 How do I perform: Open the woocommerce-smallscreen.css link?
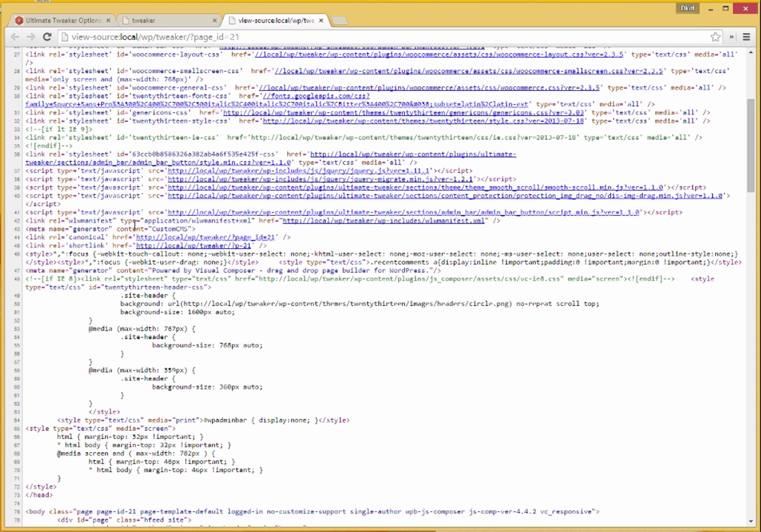[469, 71]
